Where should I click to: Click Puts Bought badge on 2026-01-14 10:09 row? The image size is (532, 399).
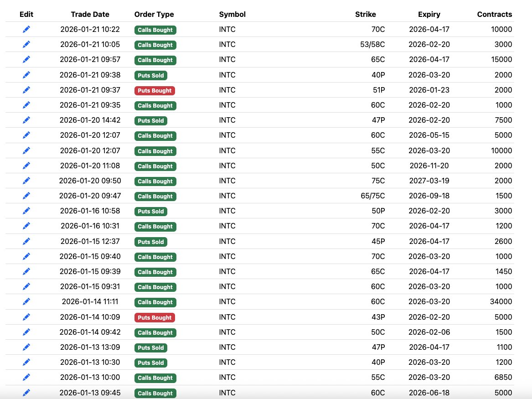pos(155,317)
